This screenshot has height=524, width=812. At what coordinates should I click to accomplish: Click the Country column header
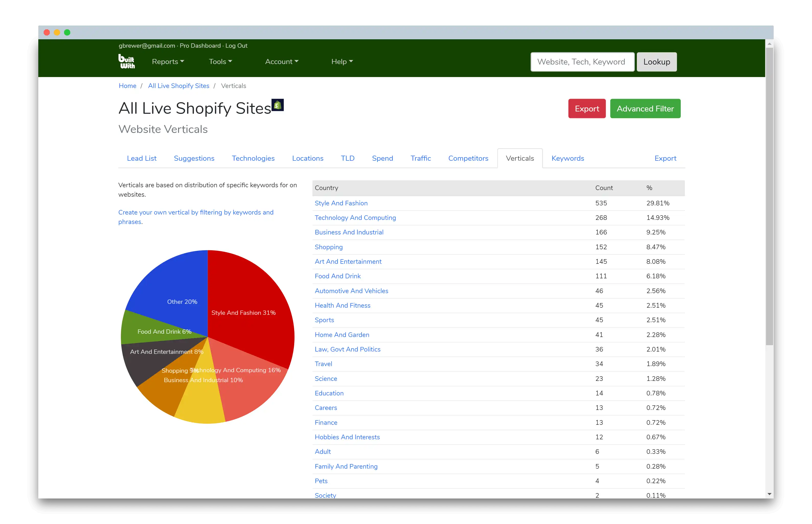tap(326, 188)
